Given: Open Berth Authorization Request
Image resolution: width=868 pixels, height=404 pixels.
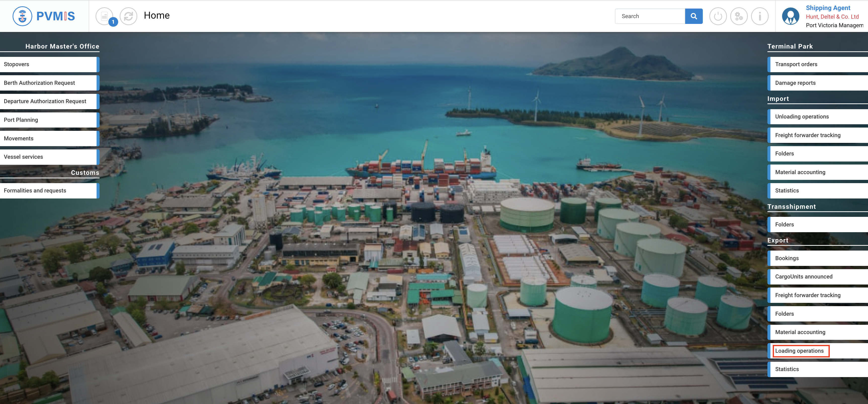Looking at the screenshot, I should pyautogui.click(x=49, y=83).
